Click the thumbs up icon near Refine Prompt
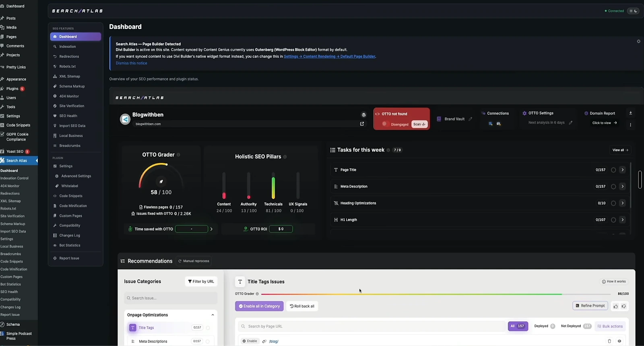This screenshot has height=346, width=644. click(x=615, y=306)
